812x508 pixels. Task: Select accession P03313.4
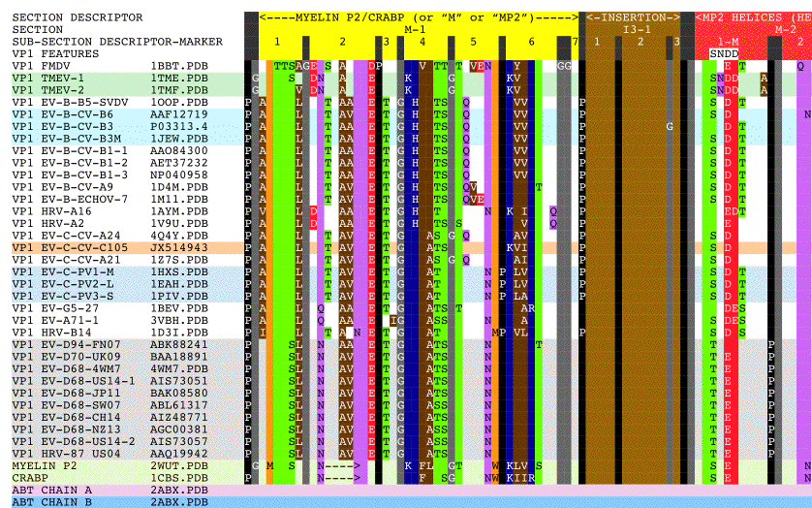pyautogui.click(x=179, y=126)
